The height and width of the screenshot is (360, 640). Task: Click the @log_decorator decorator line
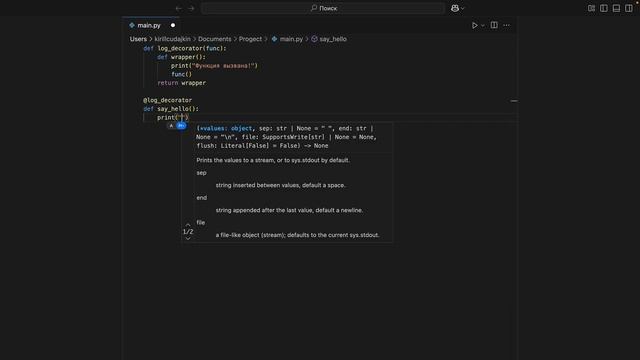click(167, 100)
